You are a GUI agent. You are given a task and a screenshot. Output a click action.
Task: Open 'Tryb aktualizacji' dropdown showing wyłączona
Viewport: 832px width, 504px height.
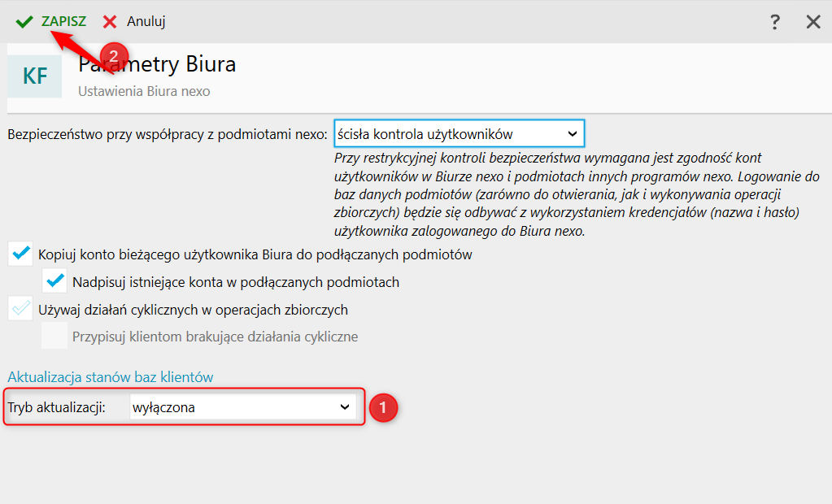pos(242,407)
